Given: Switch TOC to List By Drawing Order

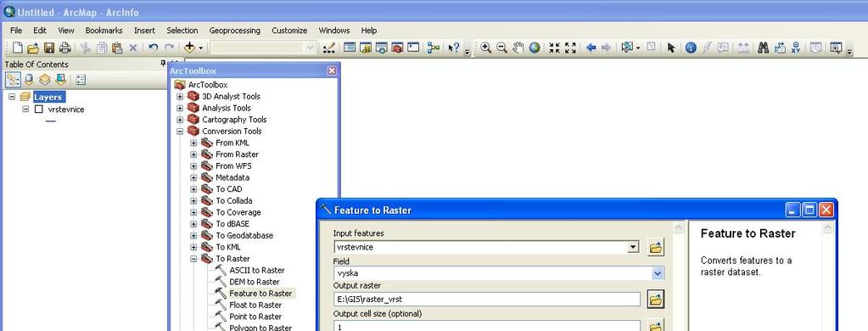Looking at the screenshot, I should 13,80.
